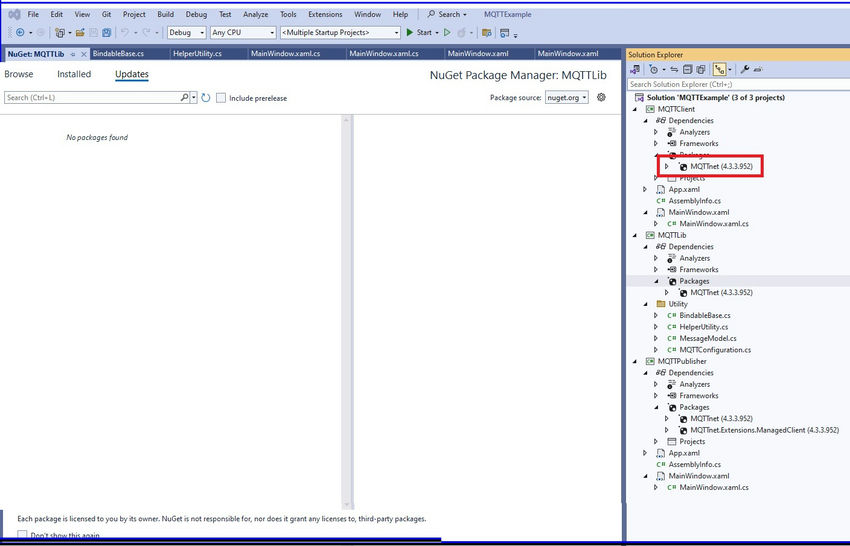Open the Any CPU platform dropdown
This screenshot has height=546, width=850.
point(243,33)
